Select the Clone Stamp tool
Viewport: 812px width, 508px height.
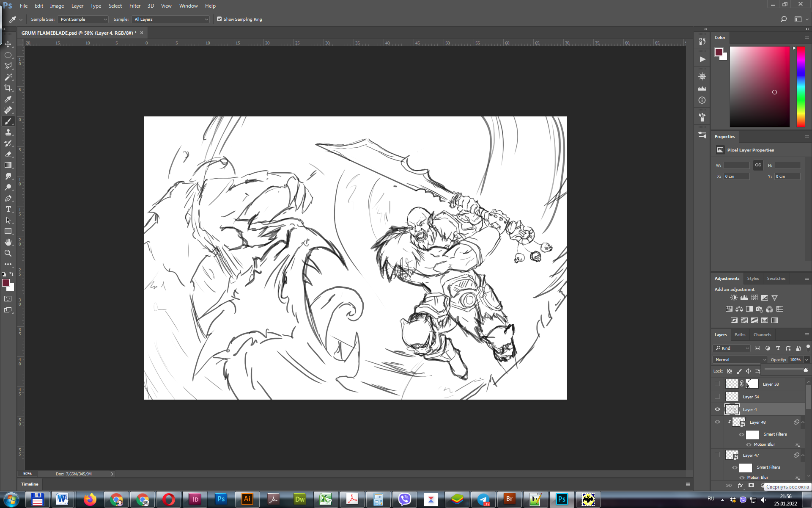8,132
